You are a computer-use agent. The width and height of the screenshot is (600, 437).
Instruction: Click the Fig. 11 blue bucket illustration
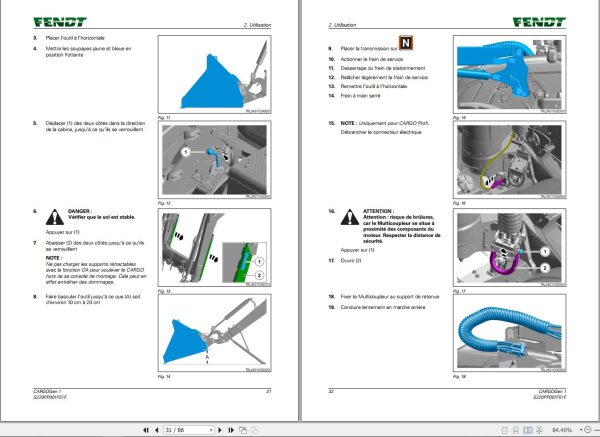[x=214, y=75]
